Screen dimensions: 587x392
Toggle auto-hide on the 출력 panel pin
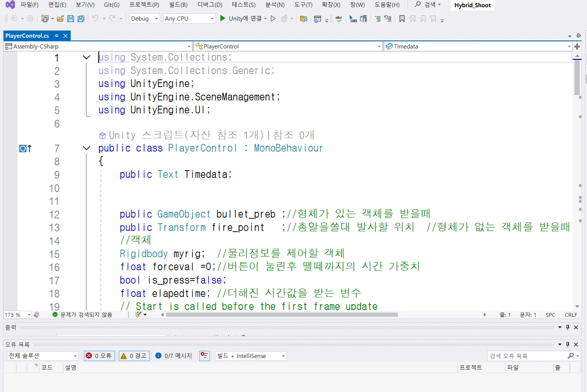point(568,327)
